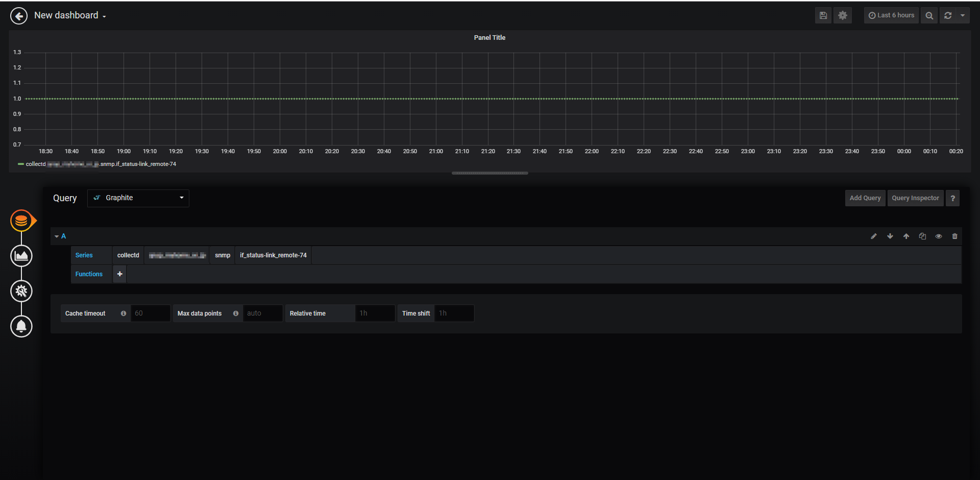Open the Query Inspector
This screenshot has height=480, width=980.
pyautogui.click(x=915, y=198)
